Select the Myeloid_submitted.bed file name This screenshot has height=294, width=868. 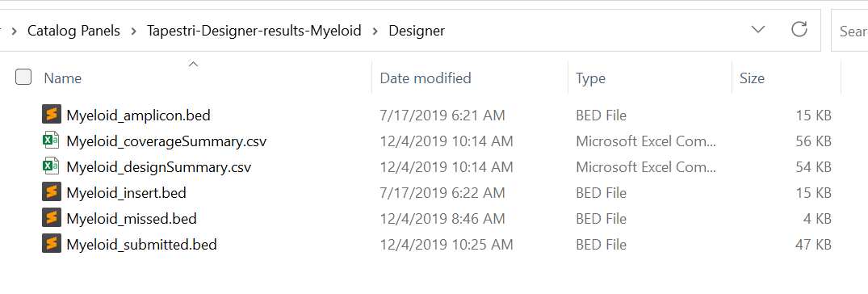(141, 244)
